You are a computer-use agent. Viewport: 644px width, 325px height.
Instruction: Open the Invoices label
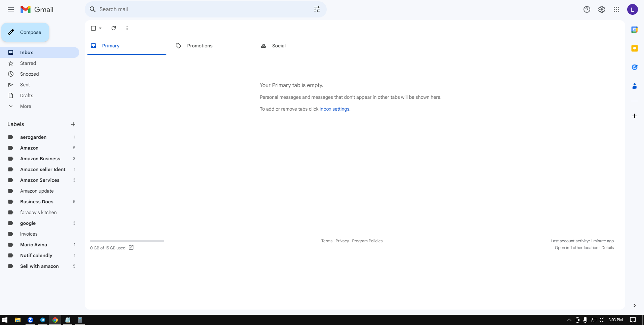(x=40, y=234)
